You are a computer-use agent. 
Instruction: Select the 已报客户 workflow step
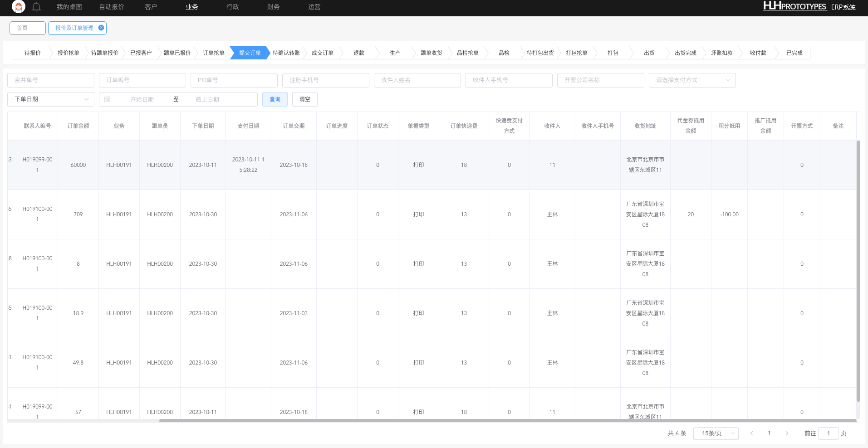coord(141,53)
